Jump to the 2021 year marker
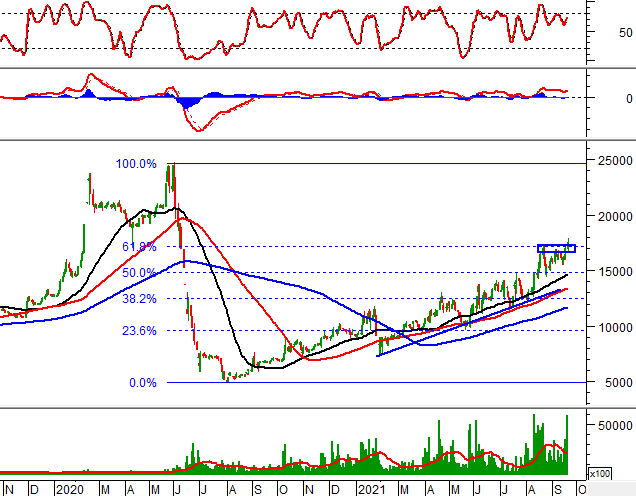Screen dimensions: 636x496 point(372,488)
